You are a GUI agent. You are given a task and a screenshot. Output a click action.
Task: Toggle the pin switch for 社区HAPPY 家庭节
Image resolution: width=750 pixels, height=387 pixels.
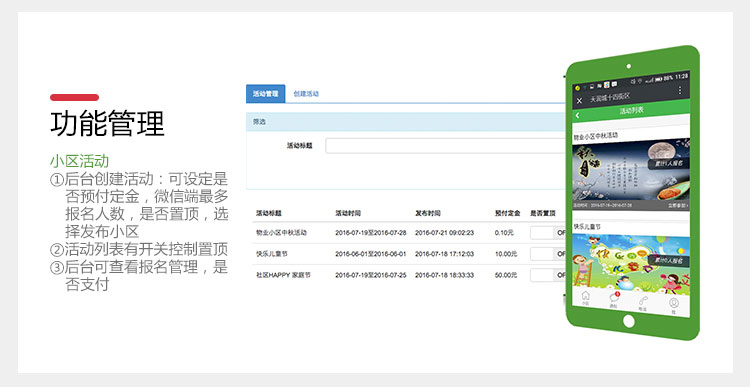click(548, 275)
